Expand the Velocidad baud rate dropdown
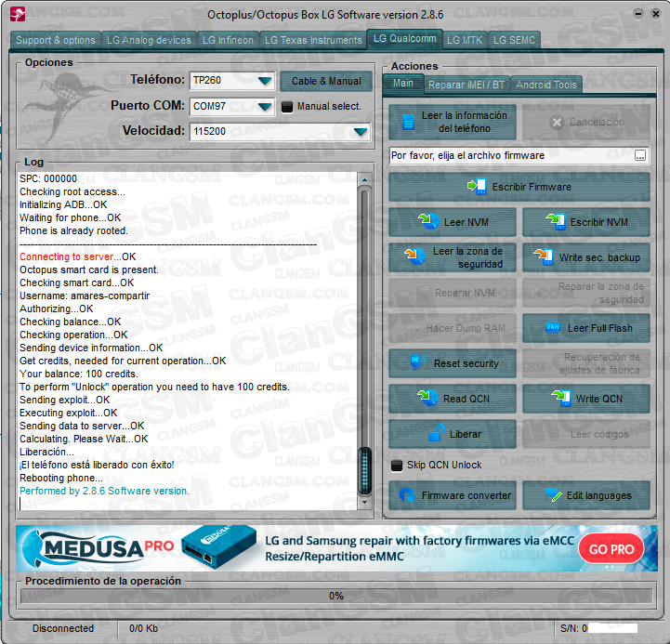The image size is (670, 644). tap(361, 132)
